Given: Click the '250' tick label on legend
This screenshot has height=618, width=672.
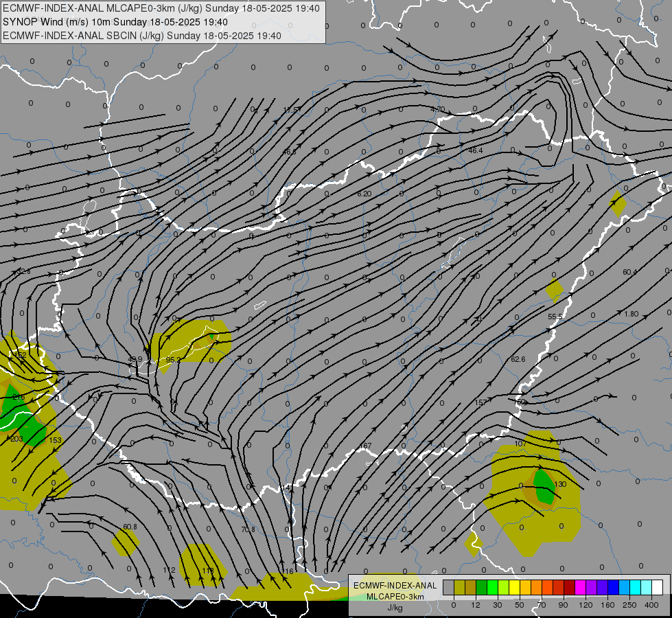Looking at the screenshot, I should (x=629, y=605).
